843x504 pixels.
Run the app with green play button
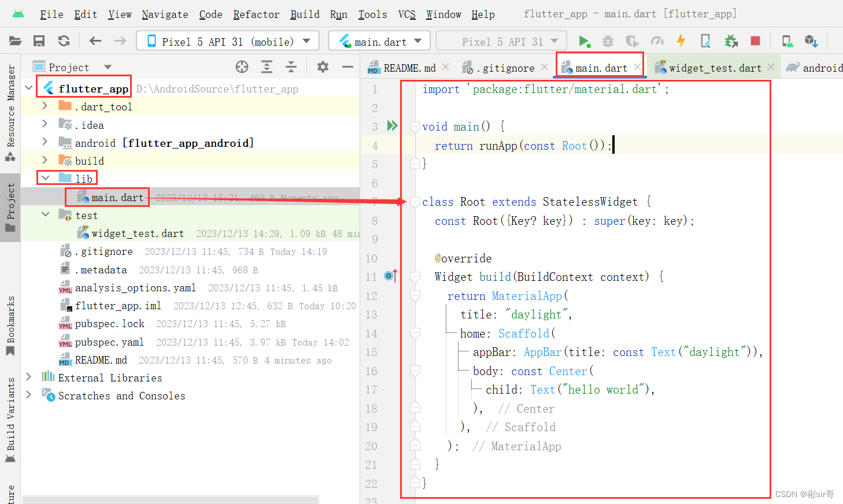pos(584,41)
